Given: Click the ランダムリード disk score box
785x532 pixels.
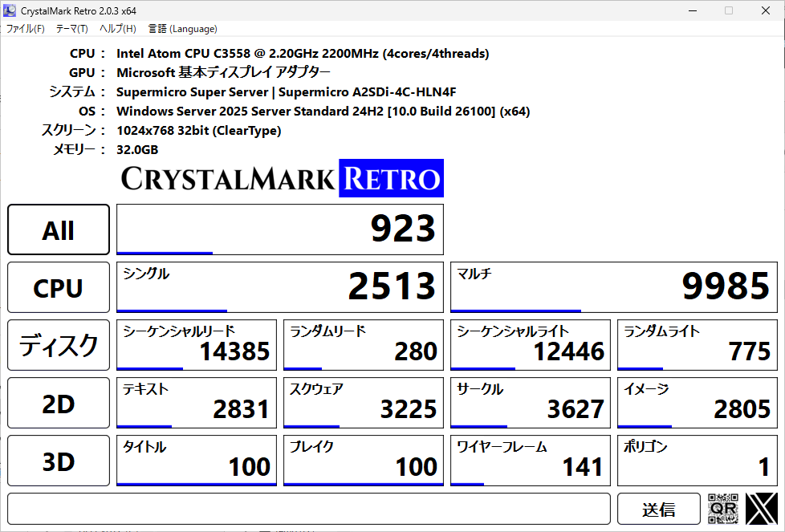Looking at the screenshot, I should [x=363, y=345].
